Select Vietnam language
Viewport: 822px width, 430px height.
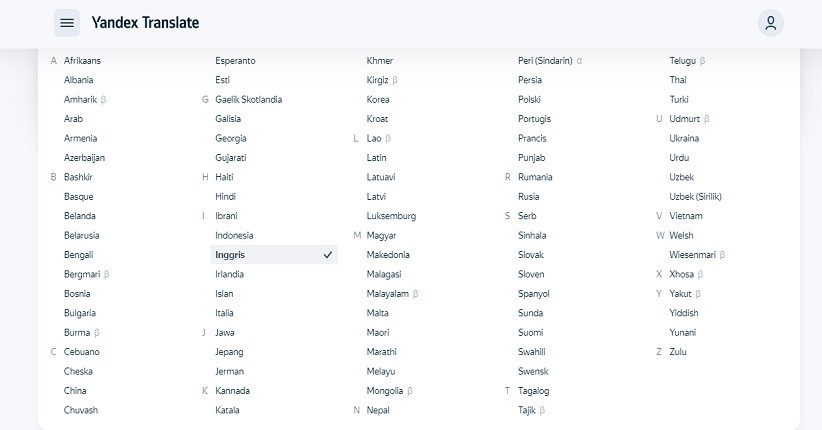(686, 216)
